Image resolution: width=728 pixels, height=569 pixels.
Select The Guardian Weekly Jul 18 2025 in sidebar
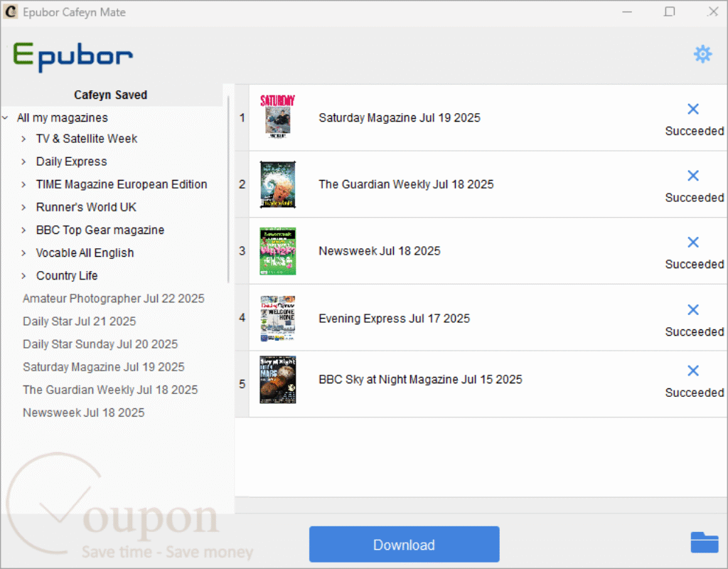tap(110, 390)
